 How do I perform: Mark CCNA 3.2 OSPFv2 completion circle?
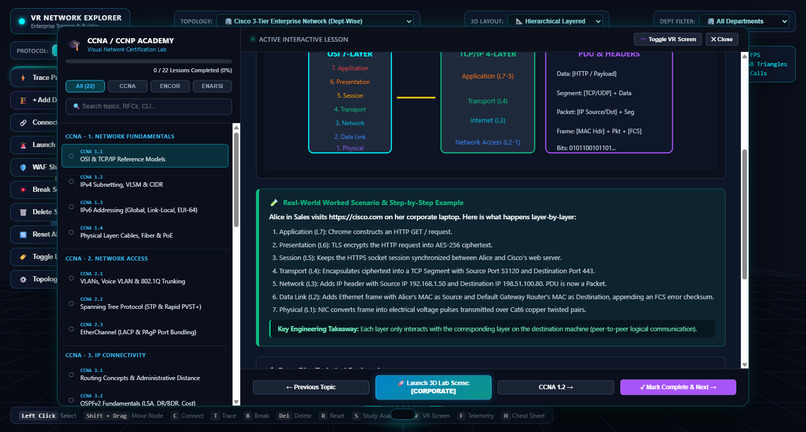[71, 400]
